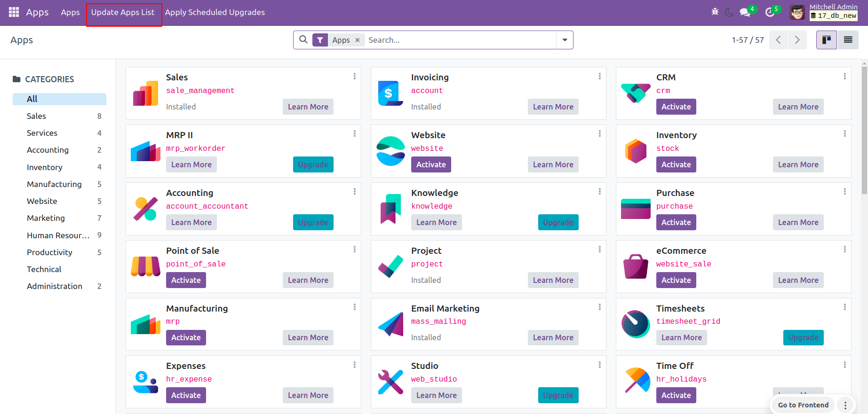
Task: Click the 1-57 / 57 pager counter
Action: [748, 40]
